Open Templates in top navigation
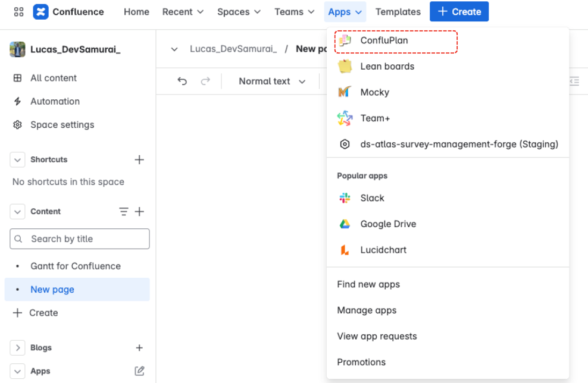This screenshot has height=383, width=588. (x=398, y=12)
